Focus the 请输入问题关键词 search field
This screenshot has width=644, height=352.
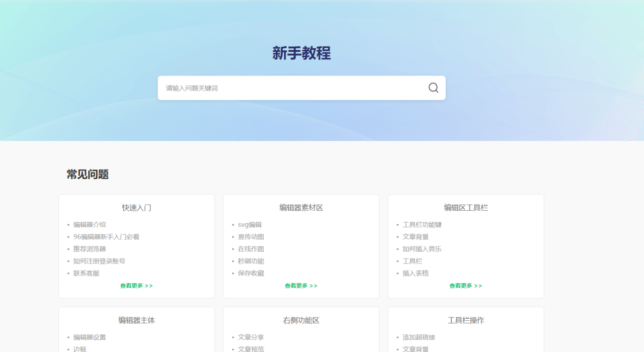pyautogui.click(x=292, y=88)
